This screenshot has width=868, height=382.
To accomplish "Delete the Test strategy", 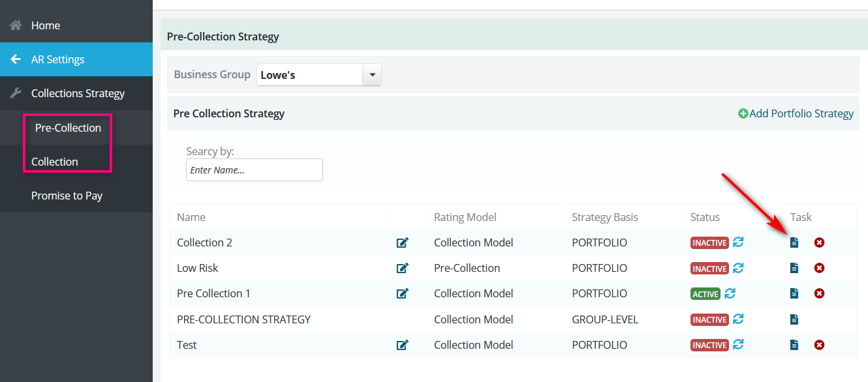I will click(x=820, y=345).
